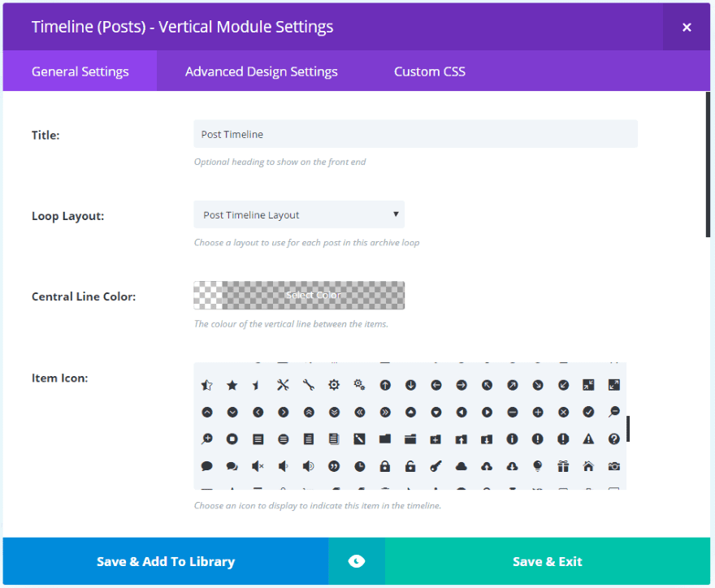Image resolution: width=715 pixels, height=588 pixels.
Task: Pick the closed padlock icon
Action: [x=385, y=466]
